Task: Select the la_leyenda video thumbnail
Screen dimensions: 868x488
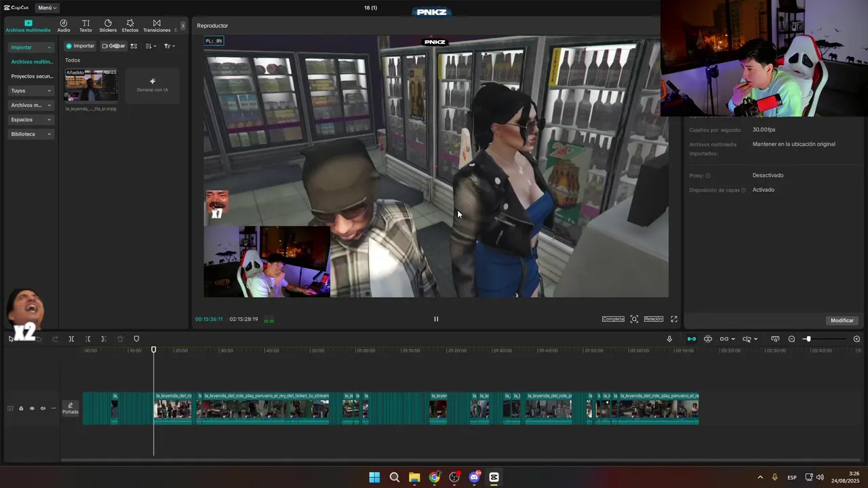Action: (x=91, y=85)
